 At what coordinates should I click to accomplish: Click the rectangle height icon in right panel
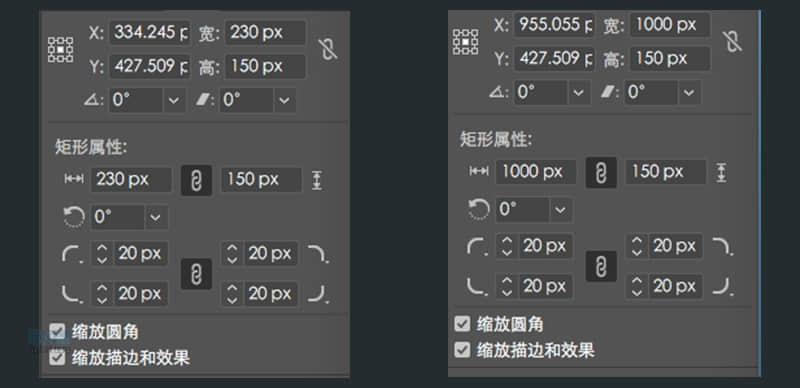721,172
